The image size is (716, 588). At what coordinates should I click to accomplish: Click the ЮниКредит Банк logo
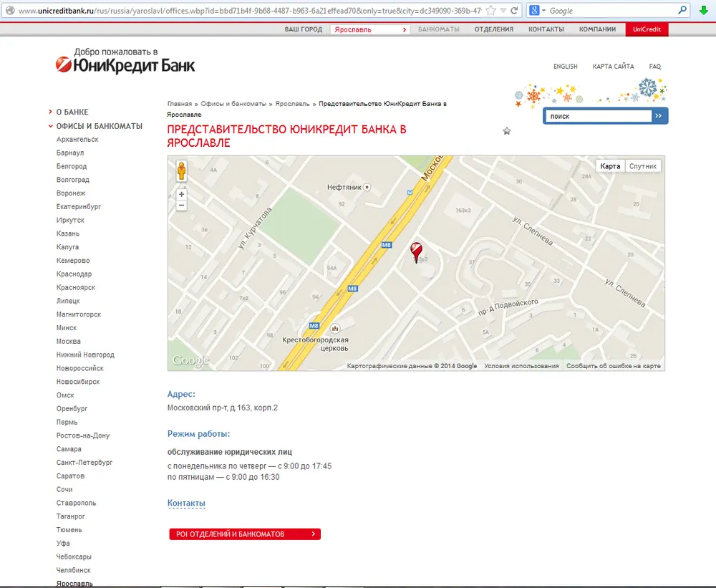pos(125,61)
